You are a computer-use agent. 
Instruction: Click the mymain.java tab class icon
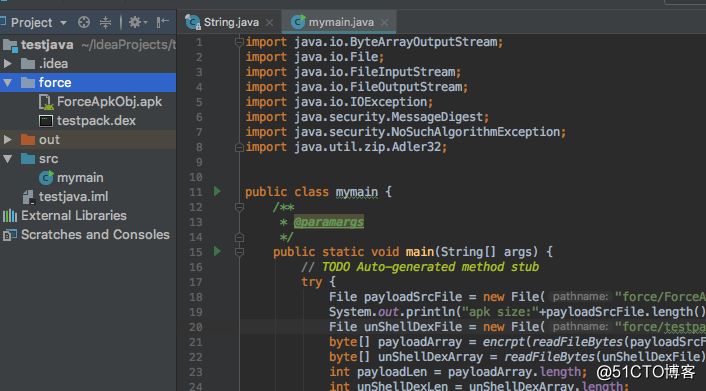pyautogui.click(x=298, y=22)
